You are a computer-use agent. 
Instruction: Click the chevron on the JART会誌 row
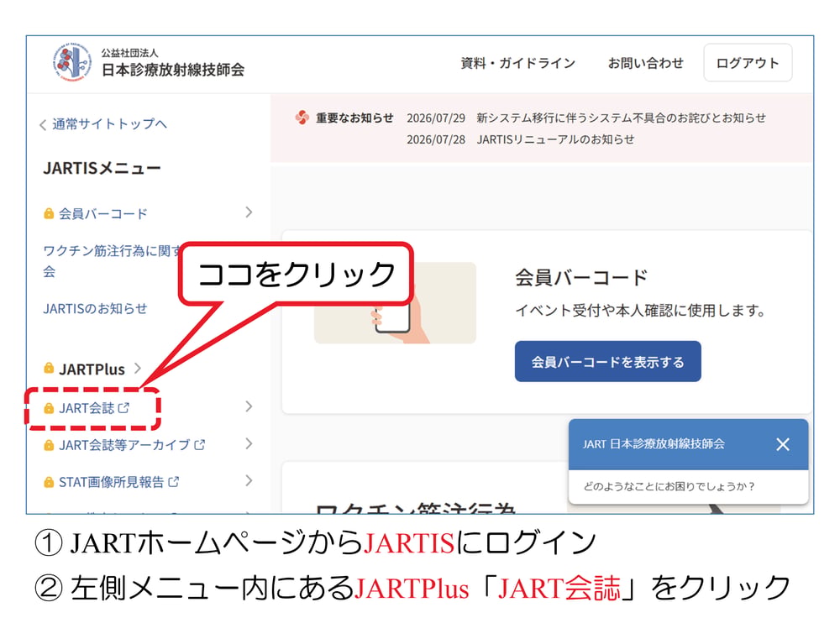(x=249, y=406)
